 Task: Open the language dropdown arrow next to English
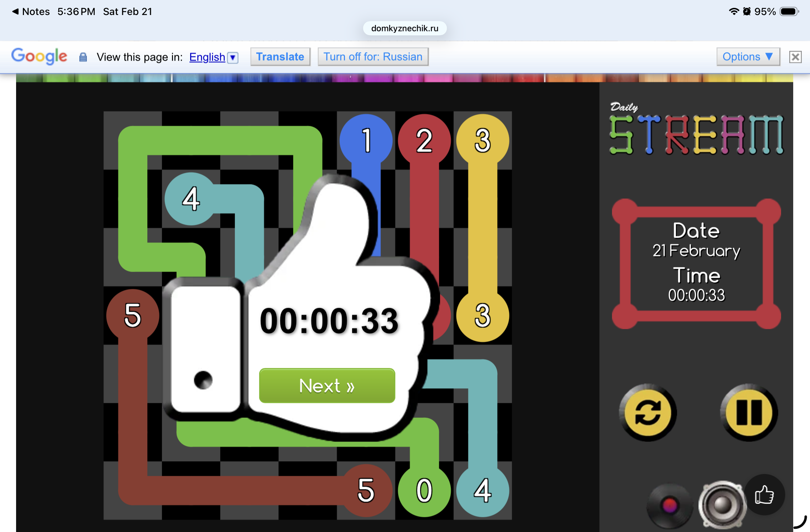(233, 57)
